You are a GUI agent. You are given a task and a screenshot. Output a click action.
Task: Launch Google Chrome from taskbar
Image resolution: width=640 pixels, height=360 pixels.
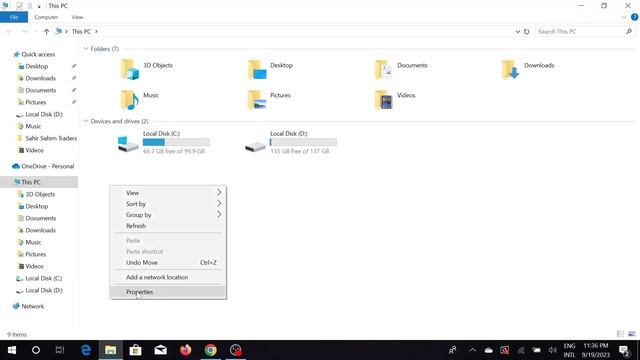211,350
